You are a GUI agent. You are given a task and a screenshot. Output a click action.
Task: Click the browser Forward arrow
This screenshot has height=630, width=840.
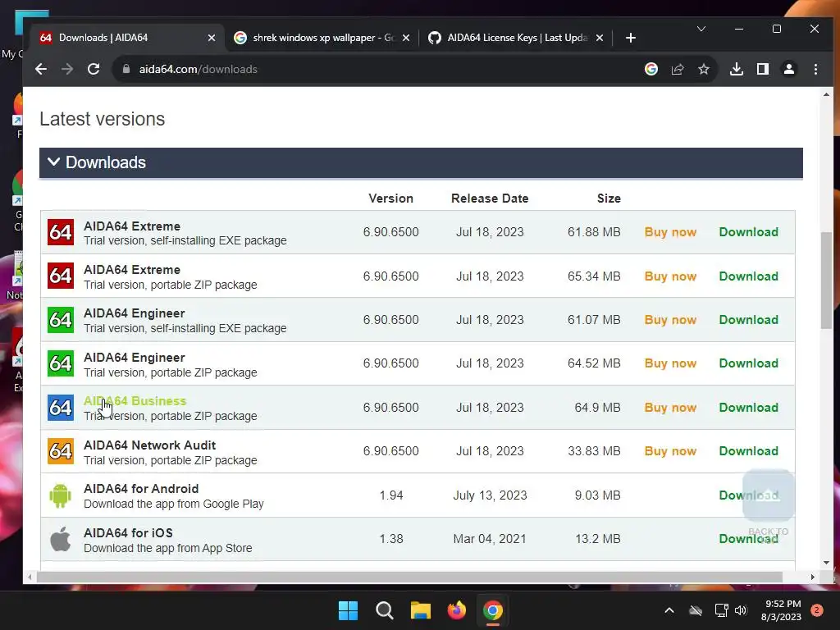tap(67, 69)
